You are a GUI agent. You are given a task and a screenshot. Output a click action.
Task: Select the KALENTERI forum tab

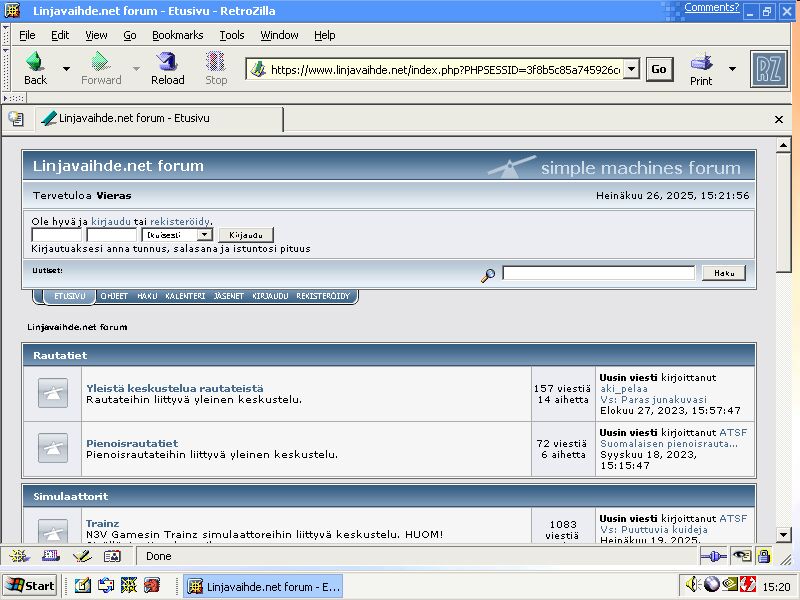pos(185,296)
